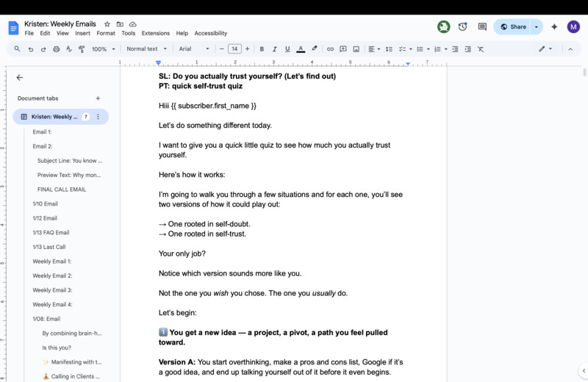Collapse the toolbar with the up chevron

click(x=570, y=49)
